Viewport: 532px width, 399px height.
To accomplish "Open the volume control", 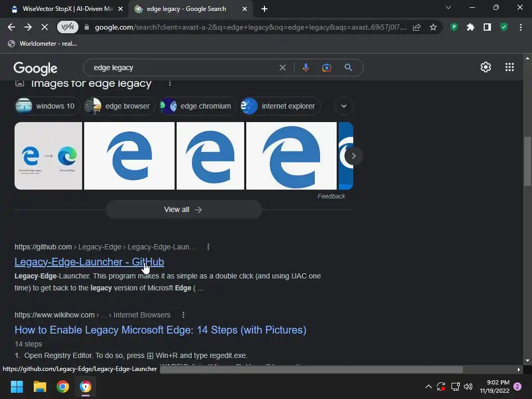I will [x=468, y=387].
